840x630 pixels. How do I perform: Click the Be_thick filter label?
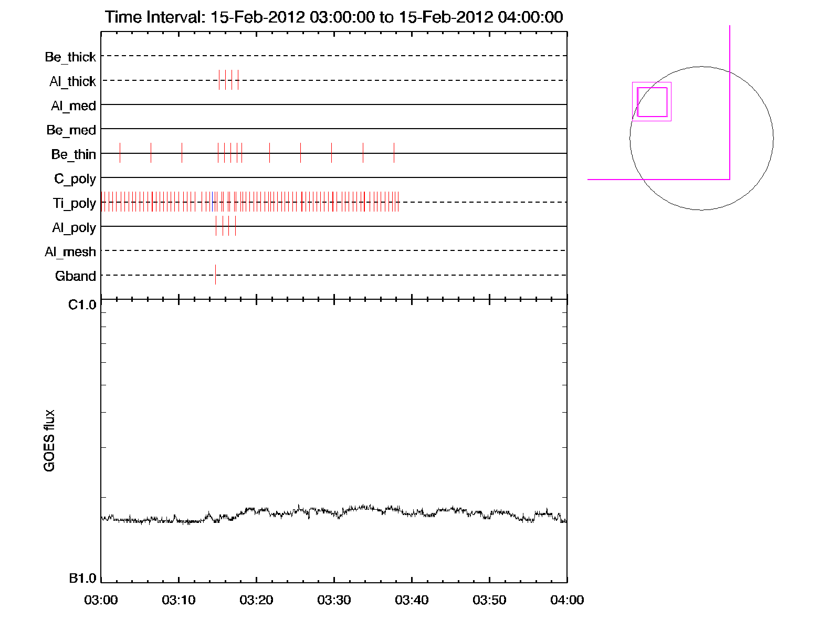pyautogui.click(x=70, y=57)
